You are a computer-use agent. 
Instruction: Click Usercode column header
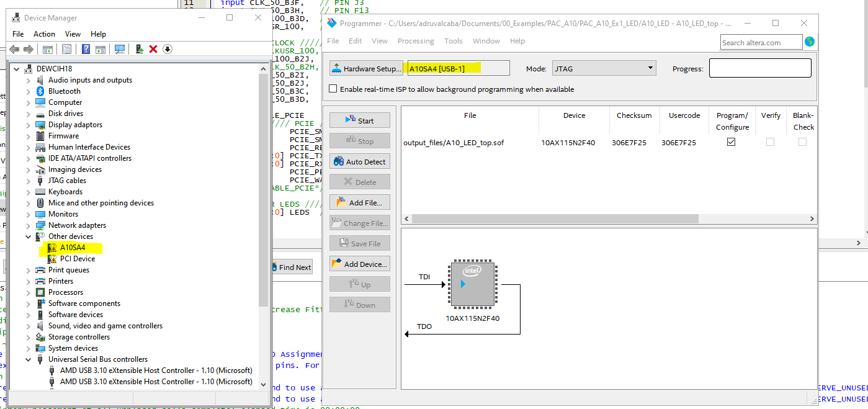tap(684, 115)
